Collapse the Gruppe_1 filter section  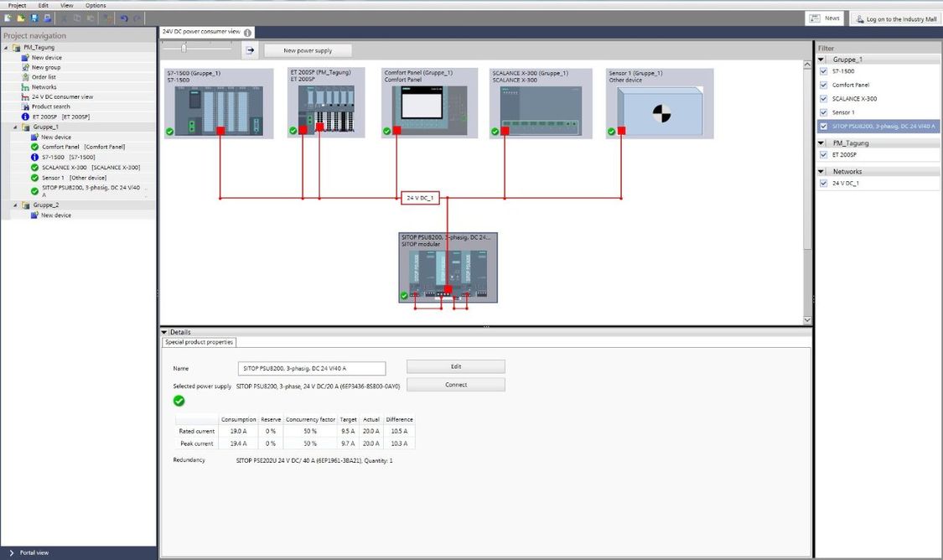pyautogui.click(x=821, y=60)
